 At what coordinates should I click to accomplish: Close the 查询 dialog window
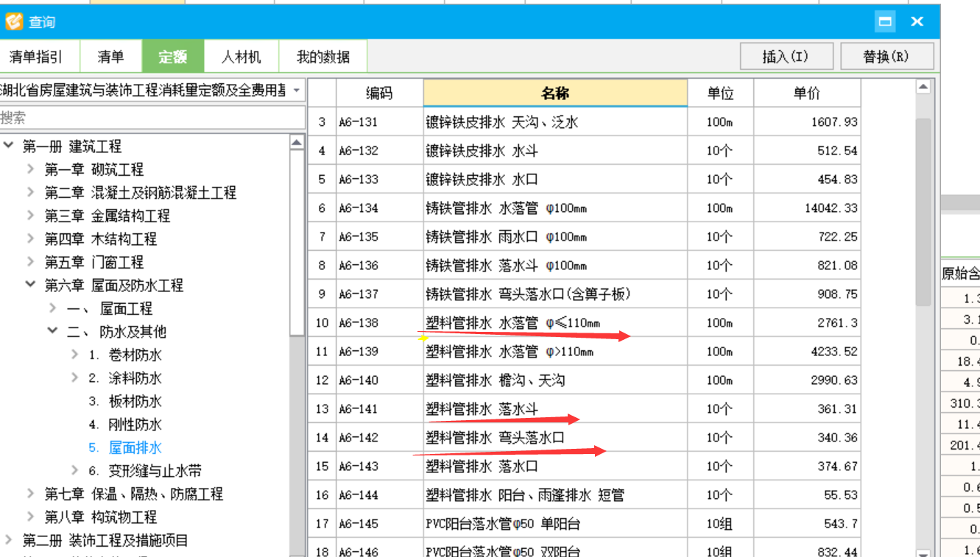tap(917, 21)
